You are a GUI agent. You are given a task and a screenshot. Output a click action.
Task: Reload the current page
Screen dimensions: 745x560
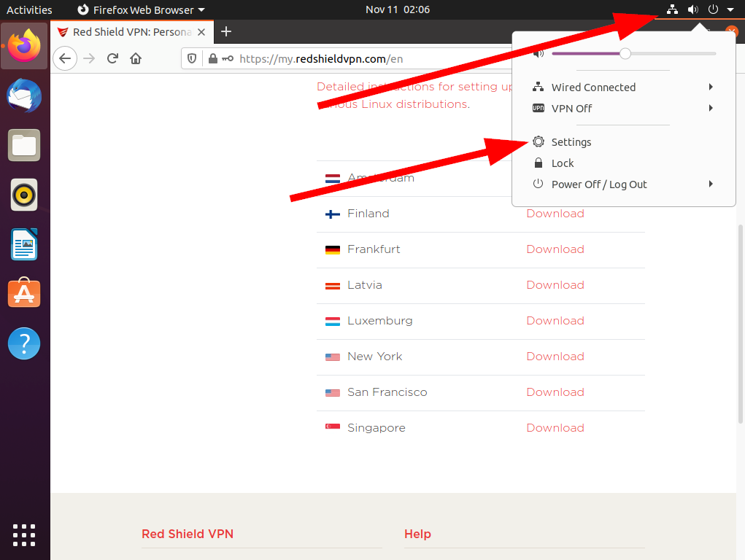pyautogui.click(x=112, y=59)
